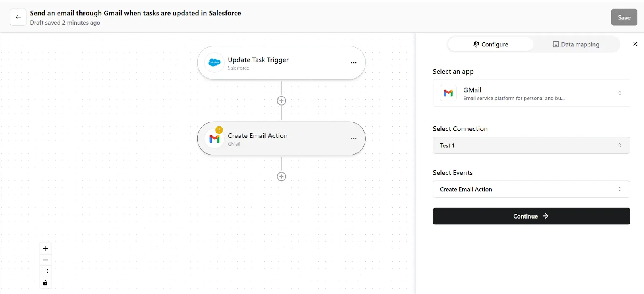The height and width of the screenshot is (294, 644).
Task: Open the Test 1 connection dropdown
Action: 531,145
